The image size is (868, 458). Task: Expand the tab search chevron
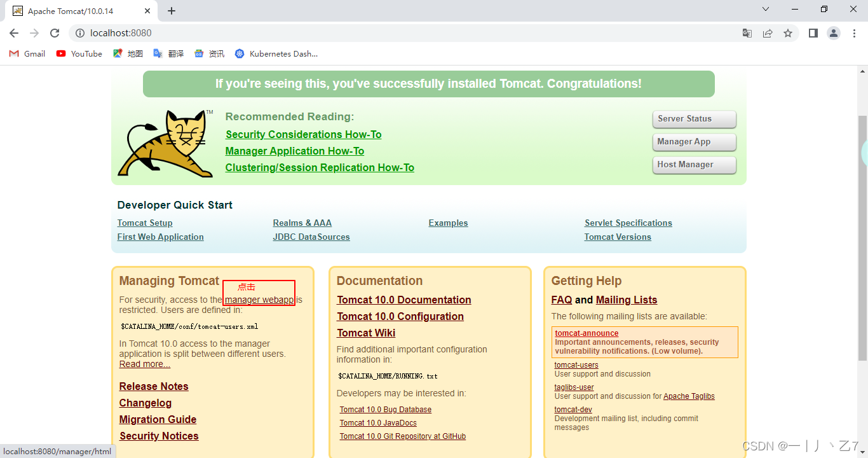pyautogui.click(x=766, y=10)
